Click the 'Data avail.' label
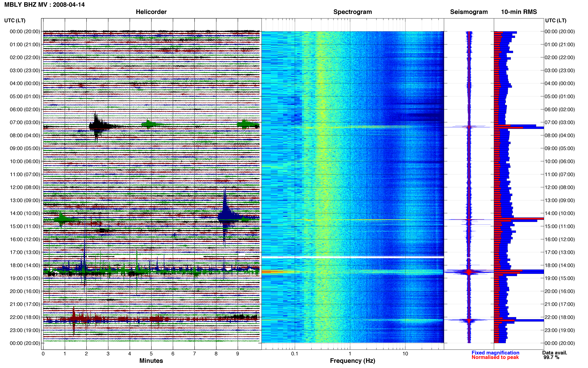Image resolution: width=588 pixels, height=368 pixels. tap(555, 353)
